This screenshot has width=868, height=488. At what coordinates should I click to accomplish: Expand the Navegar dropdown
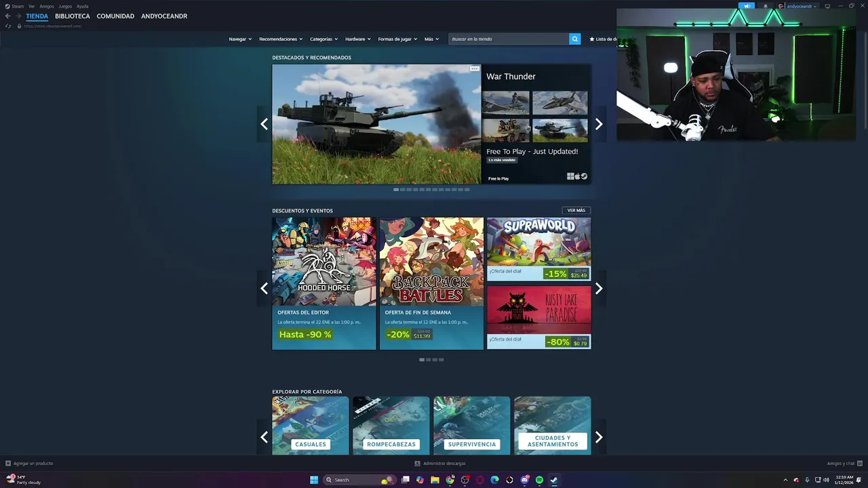(x=240, y=39)
